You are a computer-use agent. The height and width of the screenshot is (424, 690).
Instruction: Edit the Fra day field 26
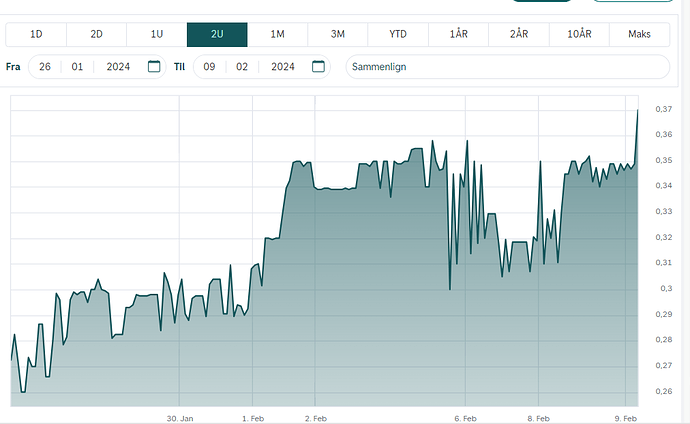[45, 67]
